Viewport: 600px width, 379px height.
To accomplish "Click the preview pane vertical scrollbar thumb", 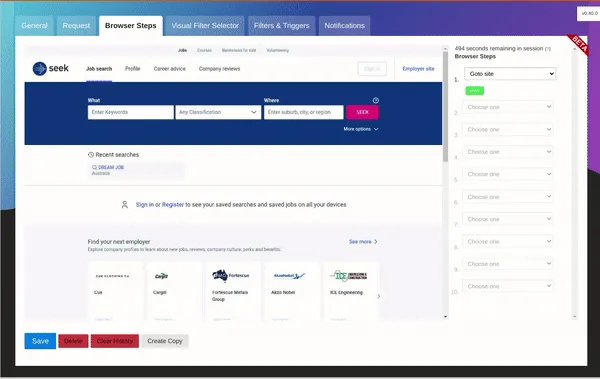I will pos(445,106).
